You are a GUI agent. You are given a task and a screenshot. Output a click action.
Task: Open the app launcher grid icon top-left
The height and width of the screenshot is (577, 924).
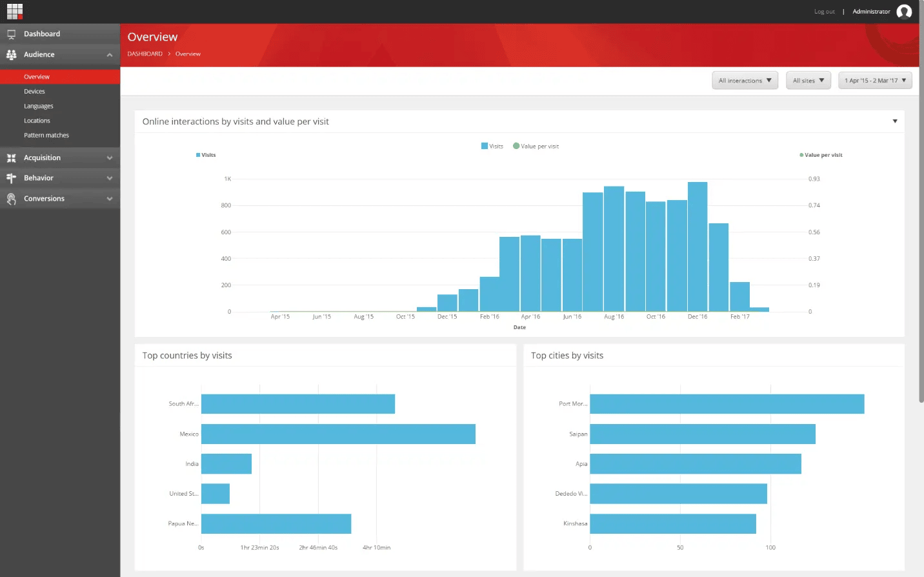[14, 11]
